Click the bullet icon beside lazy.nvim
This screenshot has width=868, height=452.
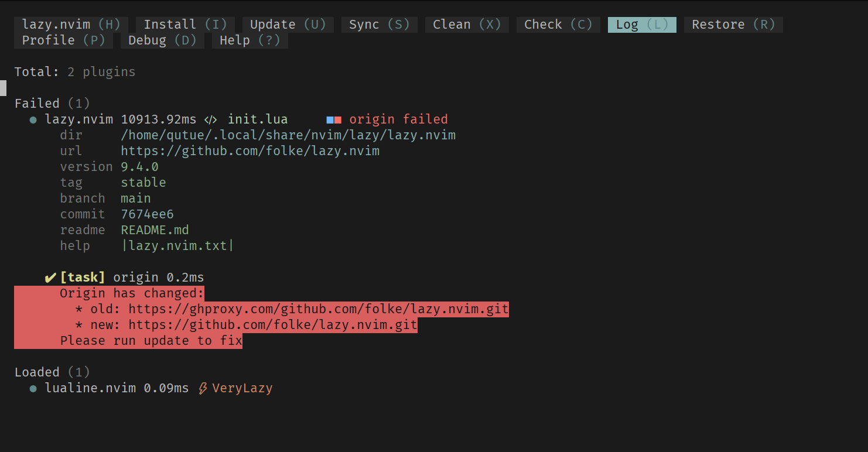(x=33, y=119)
